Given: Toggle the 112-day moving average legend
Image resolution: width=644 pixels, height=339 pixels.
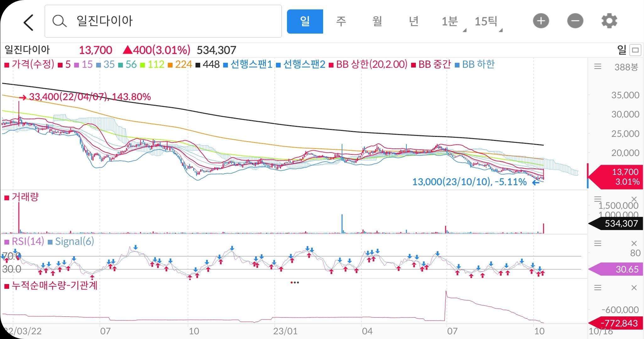Looking at the screenshot, I should [152, 65].
